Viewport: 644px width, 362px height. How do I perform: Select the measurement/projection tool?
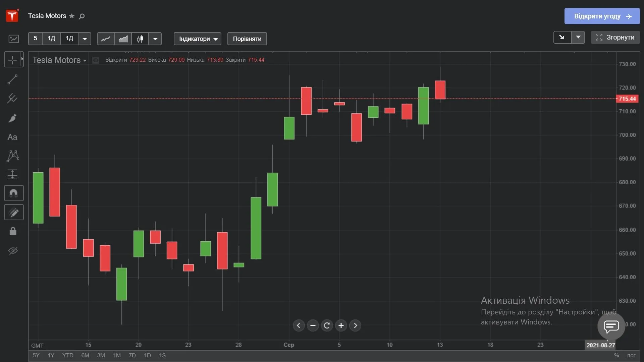12,174
